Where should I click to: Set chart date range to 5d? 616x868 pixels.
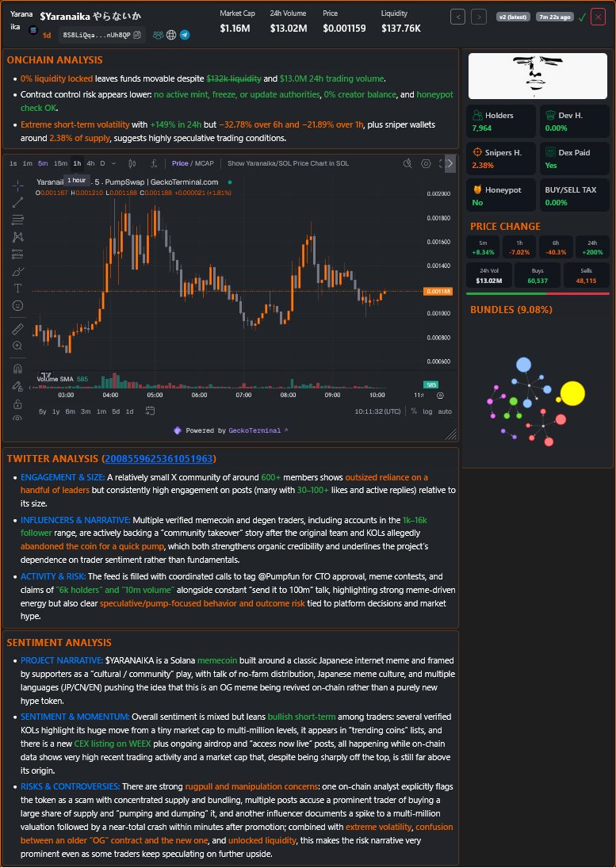[116, 411]
